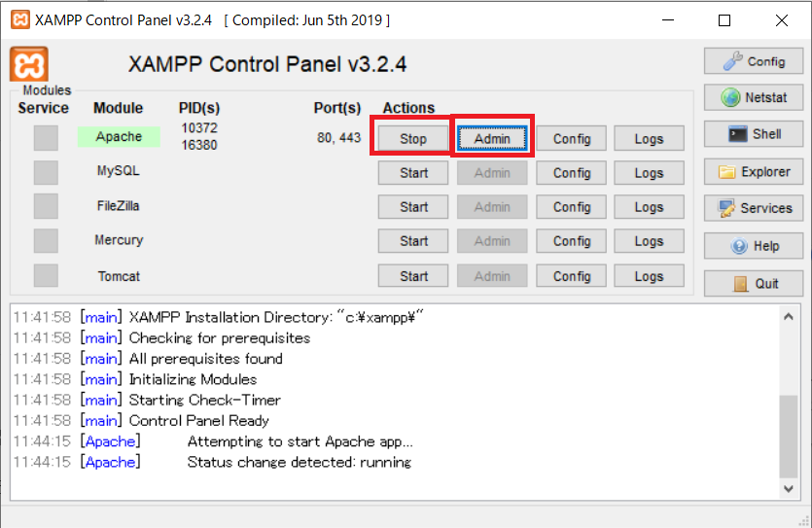Click log line 'Checking for prerequisites'
Viewport: 812px width, 528px height.
click(220, 337)
